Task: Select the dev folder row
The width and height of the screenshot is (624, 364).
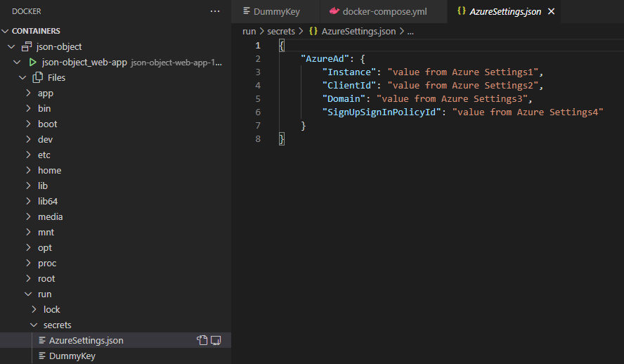Action: (115, 140)
